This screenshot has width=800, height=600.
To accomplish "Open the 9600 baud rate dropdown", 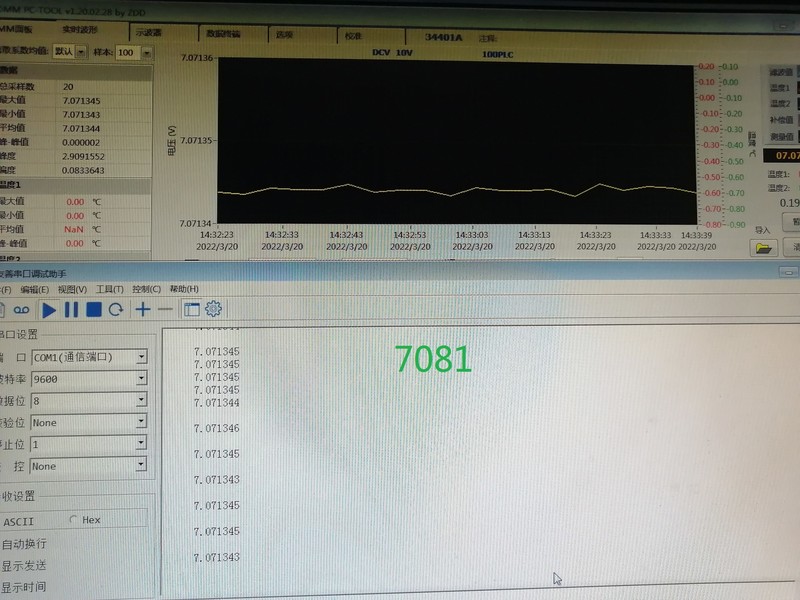I will [x=141, y=379].
